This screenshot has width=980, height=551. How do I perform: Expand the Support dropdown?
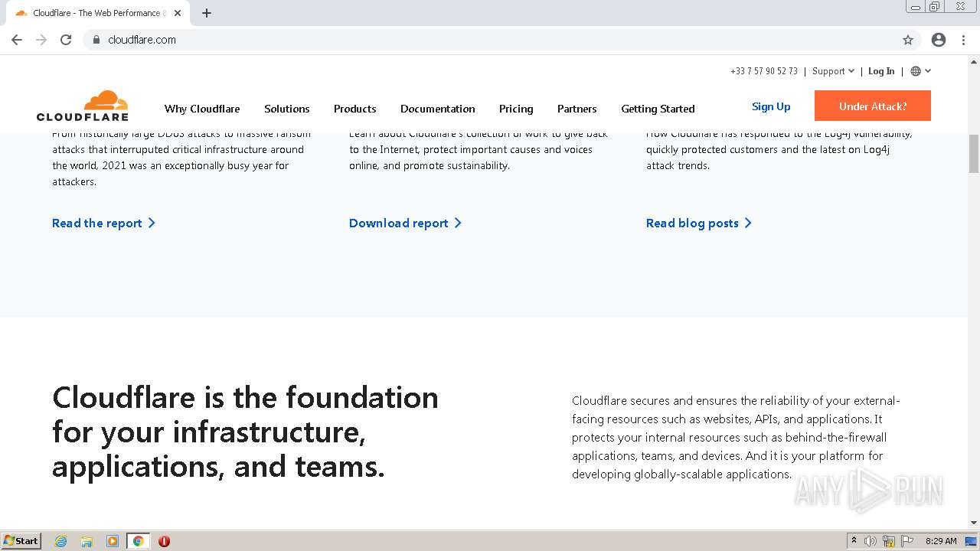pyautogui.click(x=833, y=71)
